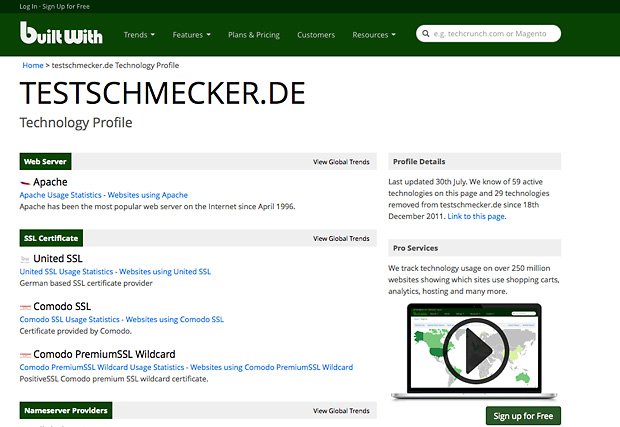The height and width of the screenshot is (427, 620).
Task: View Global Trends for Nameserver Providers
Action: tap(341, 411)
